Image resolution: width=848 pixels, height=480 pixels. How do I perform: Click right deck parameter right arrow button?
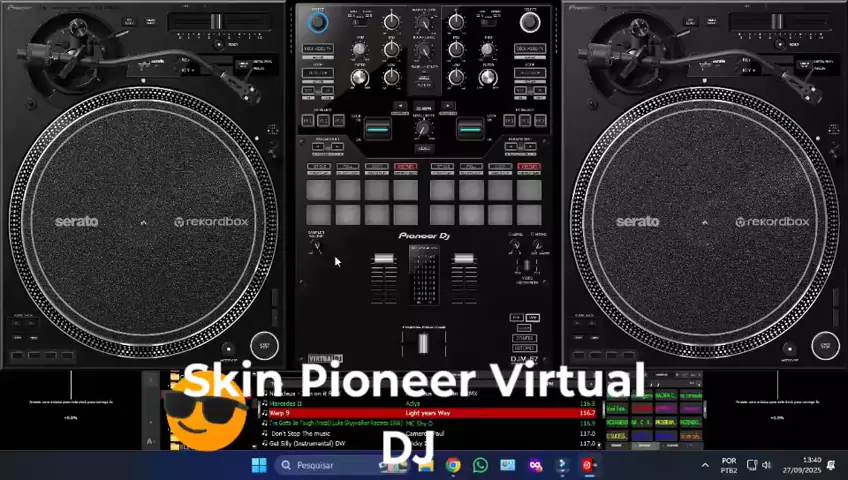pos(531,146)
